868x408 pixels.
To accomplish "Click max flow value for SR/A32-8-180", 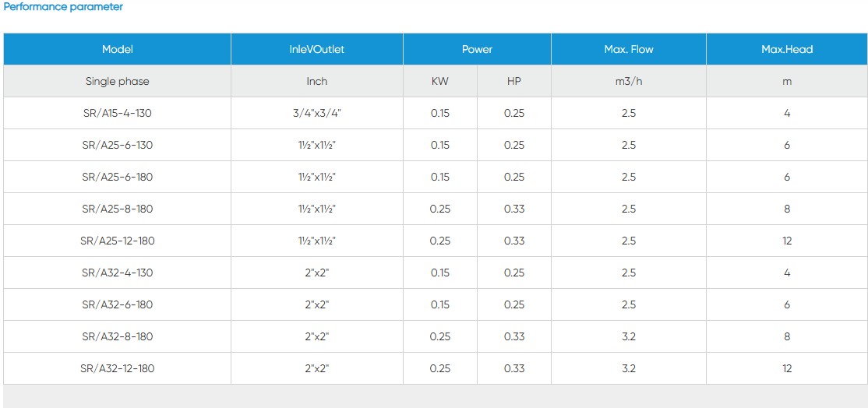I will tap(628, 336).
